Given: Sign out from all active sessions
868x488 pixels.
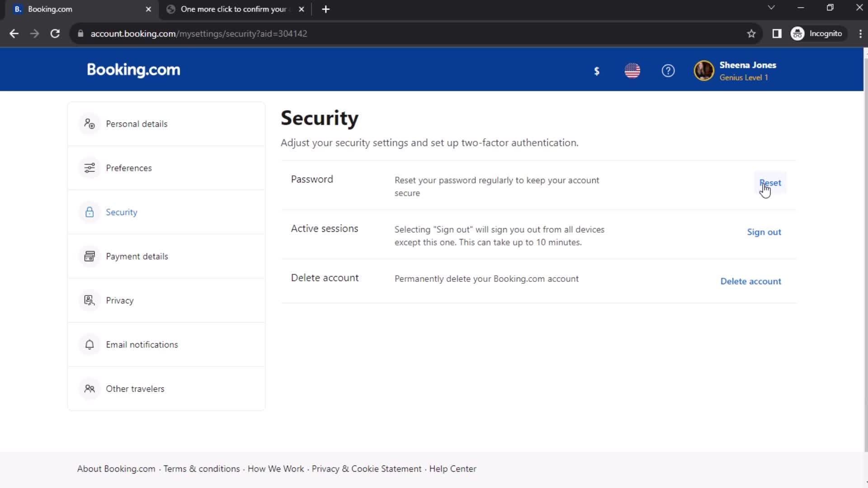Looking at the screenshot, I should [764, 232].
